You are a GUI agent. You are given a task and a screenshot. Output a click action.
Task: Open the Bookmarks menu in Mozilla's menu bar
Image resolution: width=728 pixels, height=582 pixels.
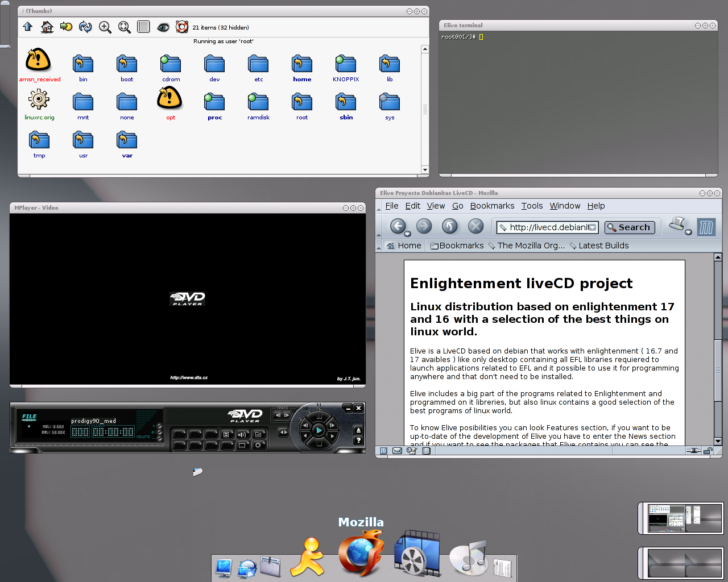coord(492,206)
